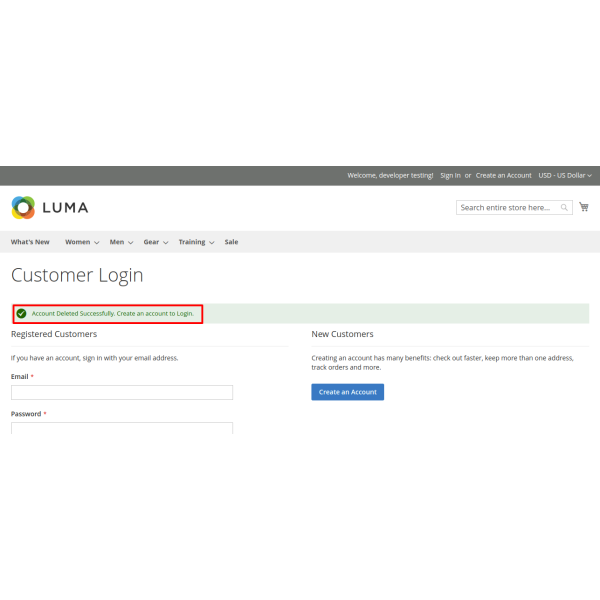This screenshot has width=600, height=600.
Task: Click the LUMA wordmark text
Action: point(65,208)
